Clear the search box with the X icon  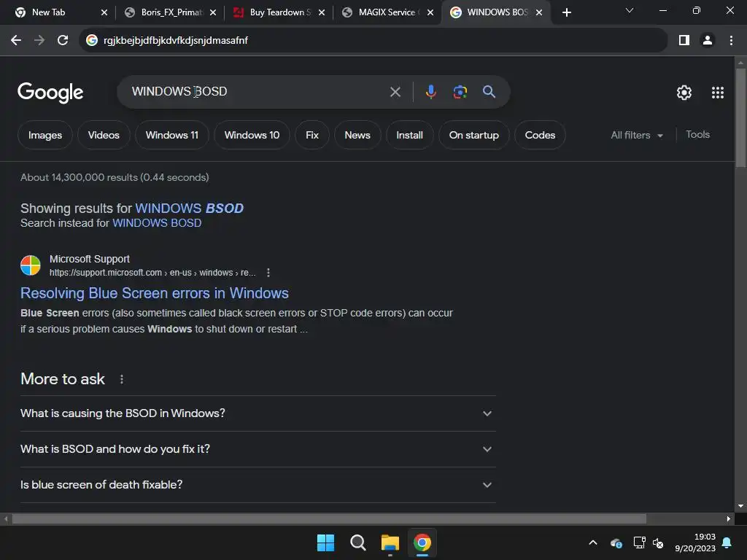[x=395, y=91]
